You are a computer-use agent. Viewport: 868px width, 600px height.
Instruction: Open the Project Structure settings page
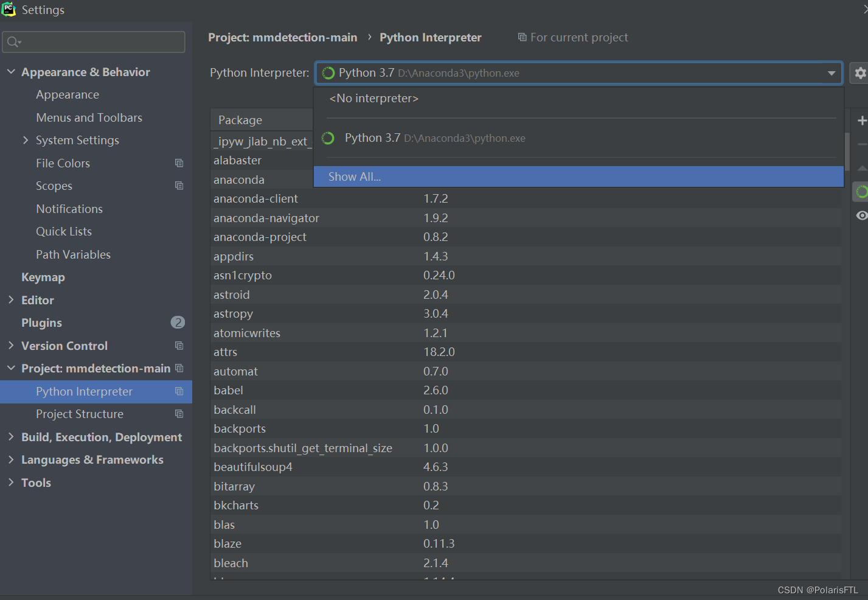click(x=80, y=414)
